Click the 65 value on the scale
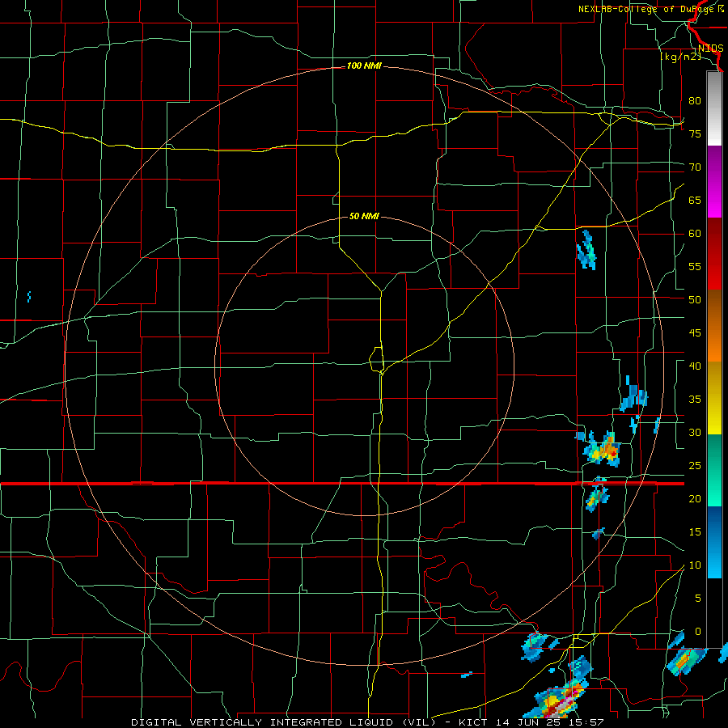The height and width of the screenshot is (728, 728). [695, 200]
